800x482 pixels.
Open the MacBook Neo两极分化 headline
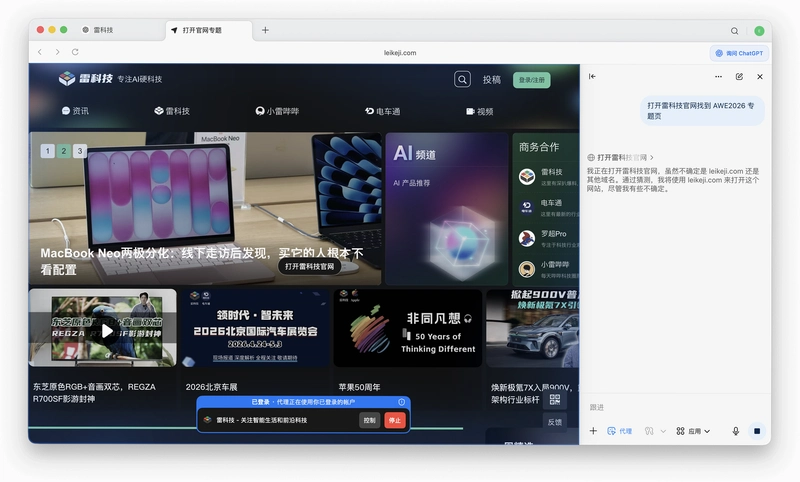[202, 261]
